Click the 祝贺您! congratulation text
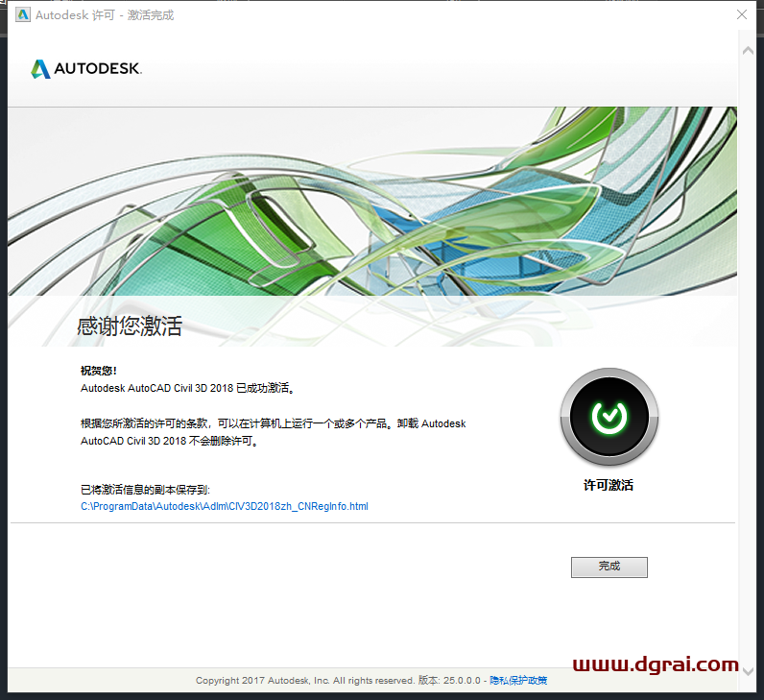The height and width of the screenshot is (700, 764). 98,371
